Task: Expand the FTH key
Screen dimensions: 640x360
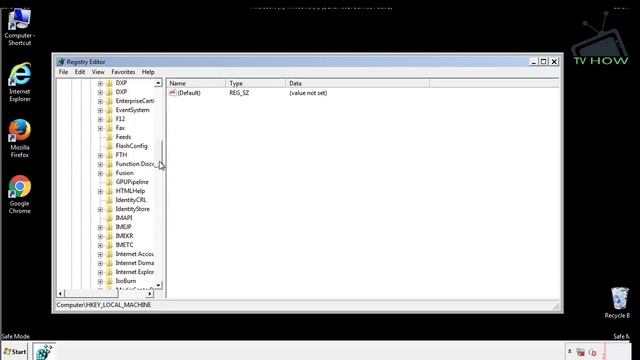Action: pos(100,155)
